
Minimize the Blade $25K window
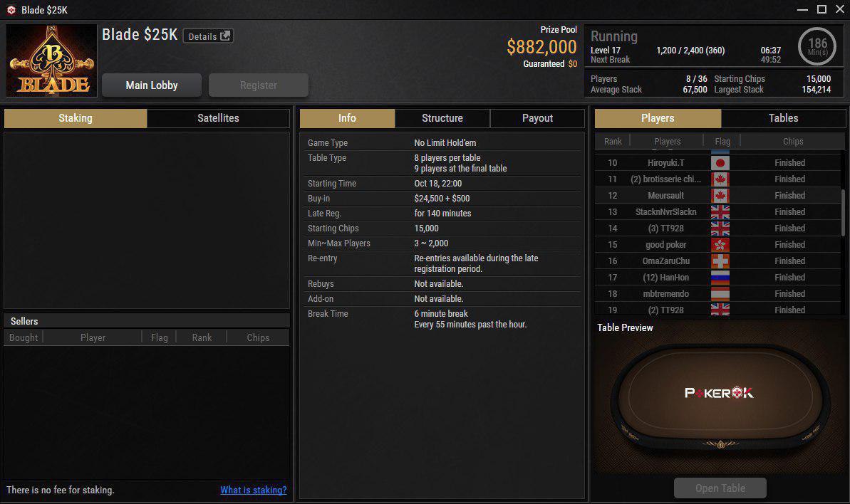tap(802, 10)
